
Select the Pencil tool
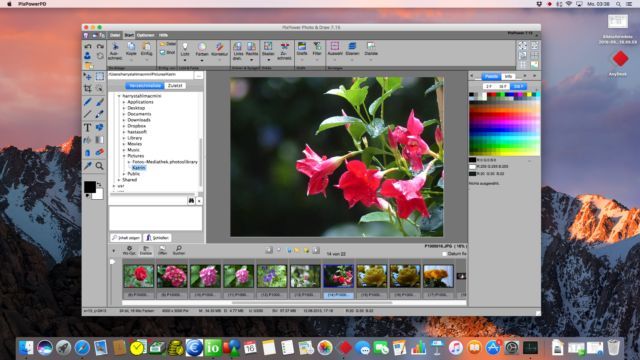(88, 102)
